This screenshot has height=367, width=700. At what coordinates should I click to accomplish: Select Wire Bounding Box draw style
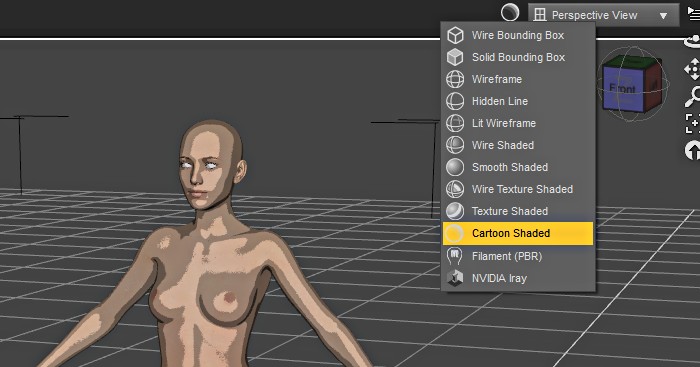(518, 35)
